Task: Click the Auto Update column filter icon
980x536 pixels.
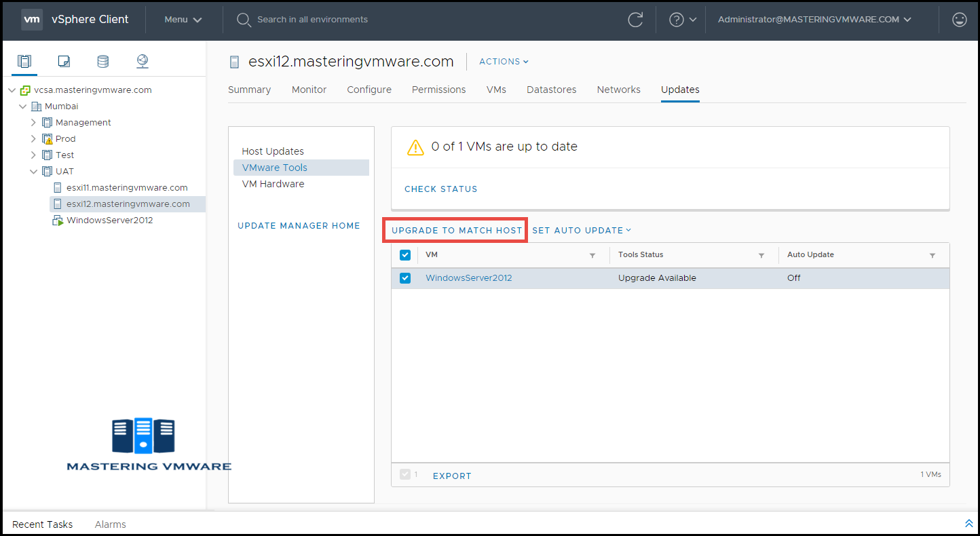Action: (932, 256)
